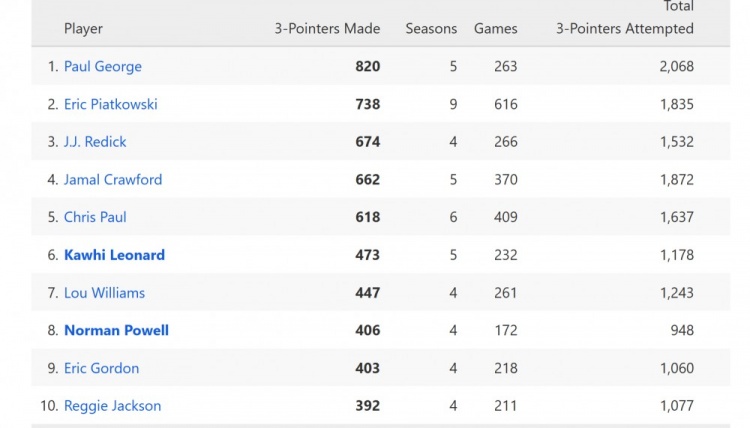Click Paul George's 820 made value

pos(367,67)
